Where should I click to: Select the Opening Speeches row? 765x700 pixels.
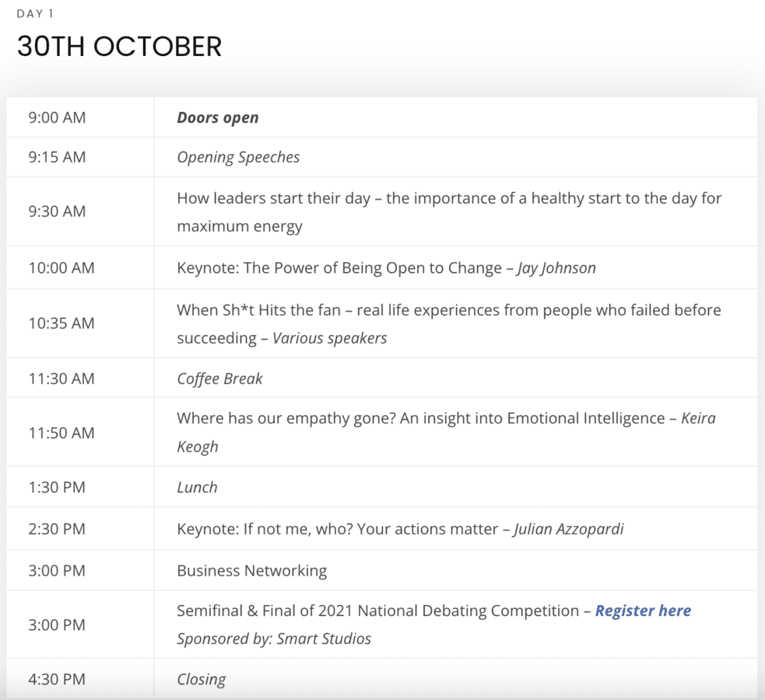click(x=381, y=157)
